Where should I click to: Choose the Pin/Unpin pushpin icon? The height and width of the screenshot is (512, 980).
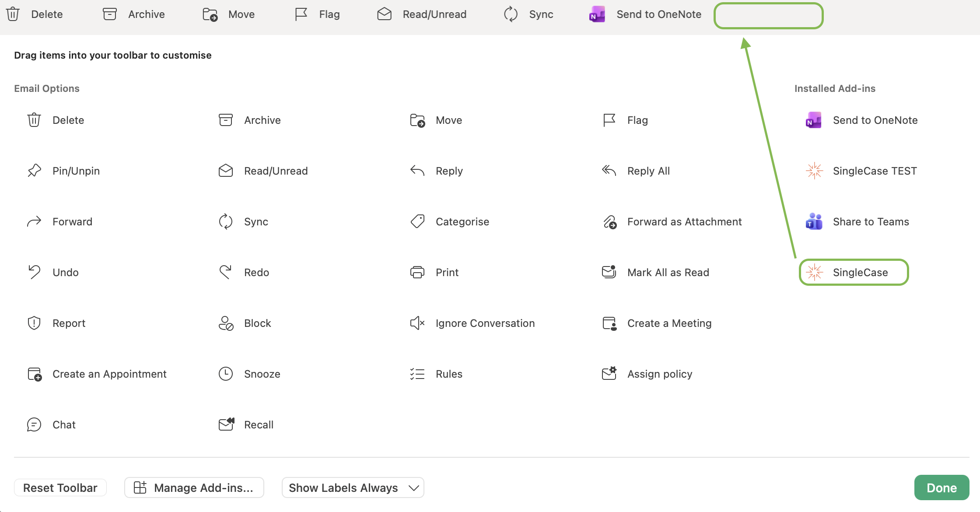pyautogui.click(x=34, y=171)
